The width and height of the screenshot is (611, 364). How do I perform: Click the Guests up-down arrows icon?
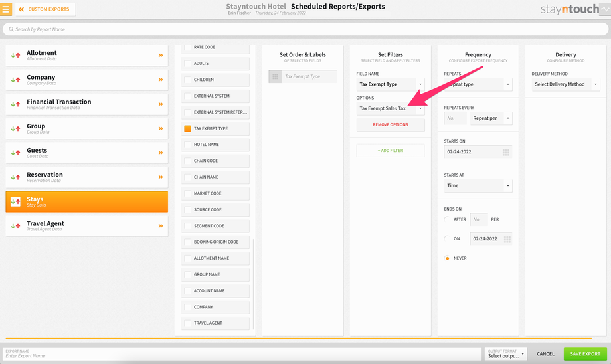(x=15, y=153)
